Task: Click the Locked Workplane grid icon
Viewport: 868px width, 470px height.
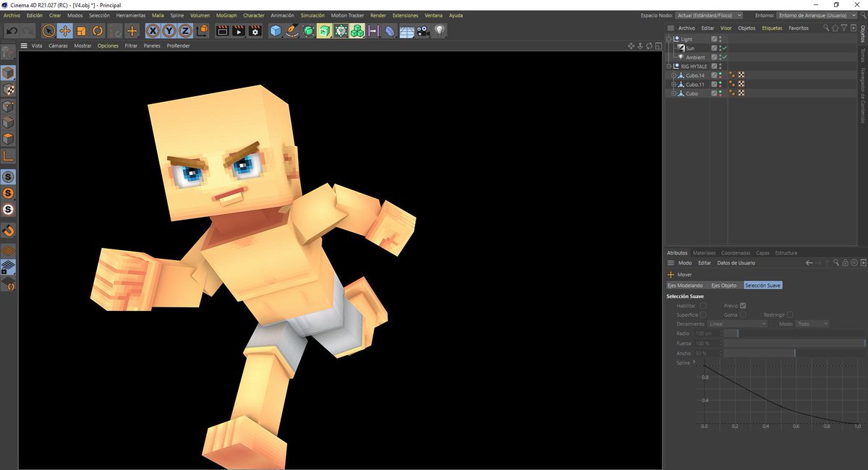Action: (x=8, y=267)
